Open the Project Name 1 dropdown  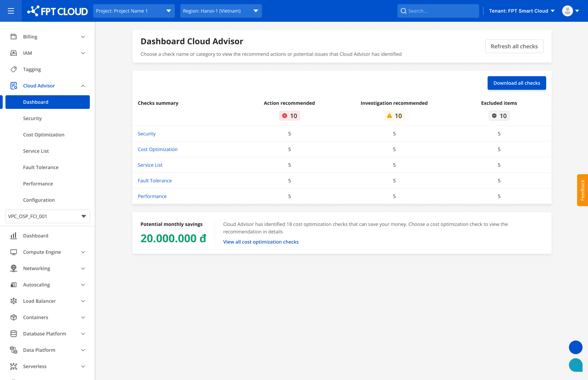click(x=134, y=11)
